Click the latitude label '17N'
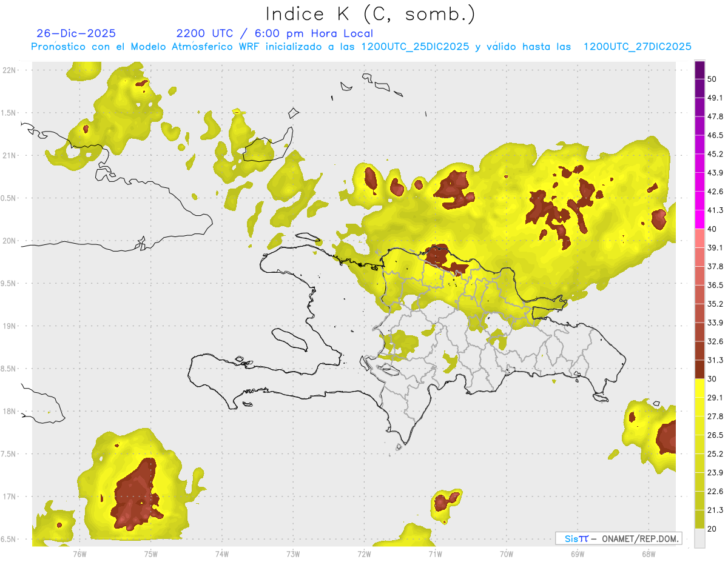 [x=10, y=497]
